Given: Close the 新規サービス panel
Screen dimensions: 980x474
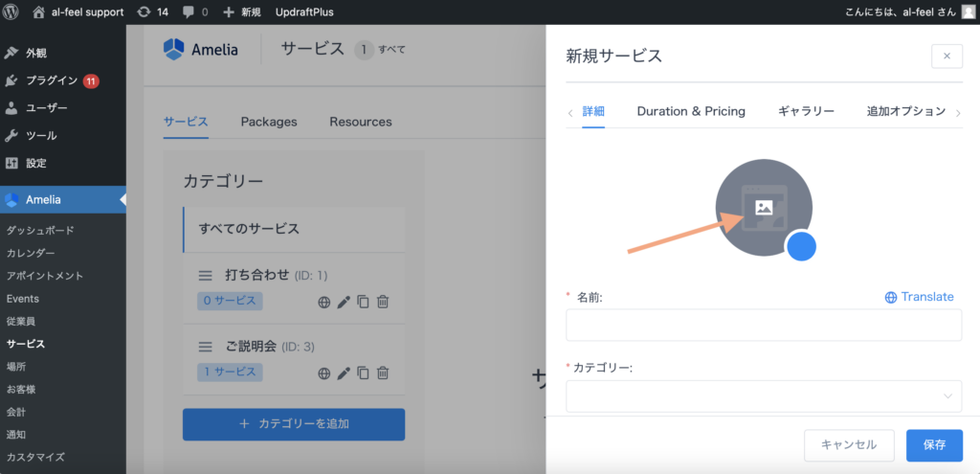Looking at the screenshot, I should 947,56.
